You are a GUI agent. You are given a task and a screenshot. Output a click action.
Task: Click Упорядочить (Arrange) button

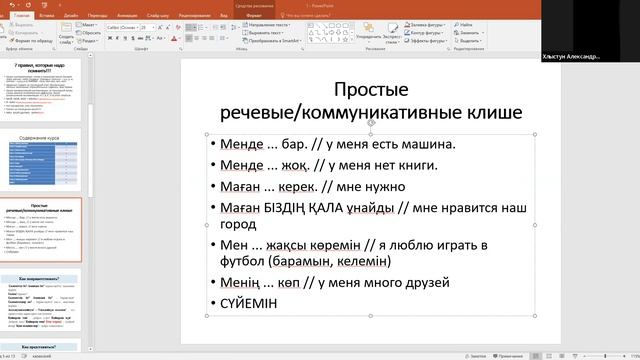pyautogui.click(x=369, y=33)
